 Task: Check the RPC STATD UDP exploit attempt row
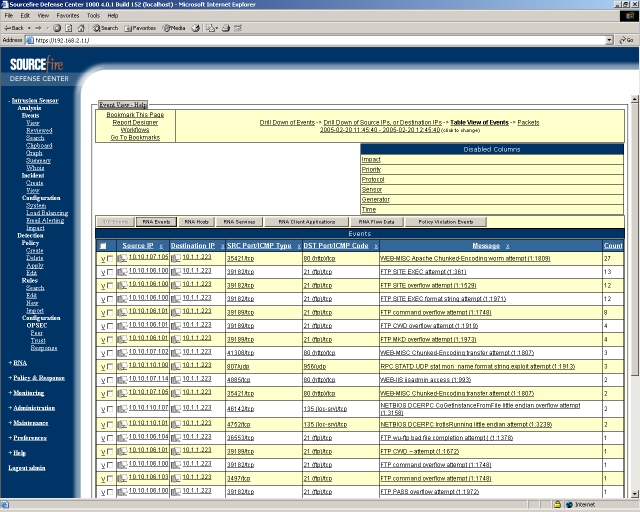[x=110, y=367]
